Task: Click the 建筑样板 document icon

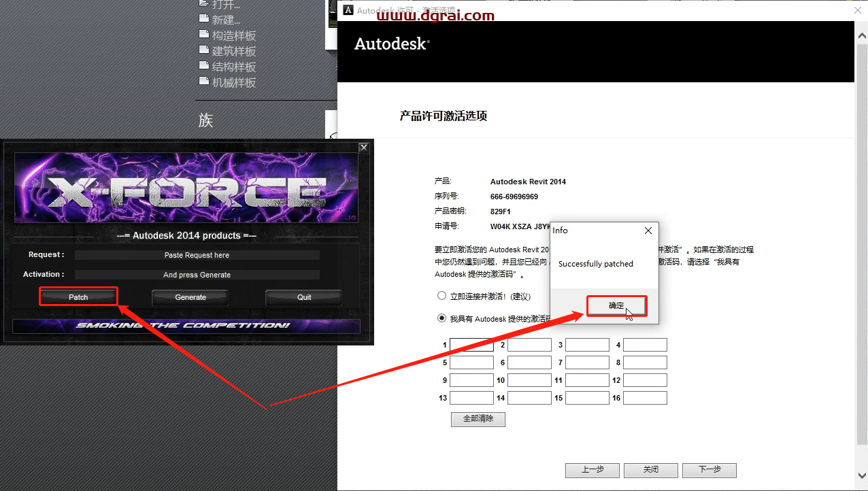Action: (x=203, y=50)
